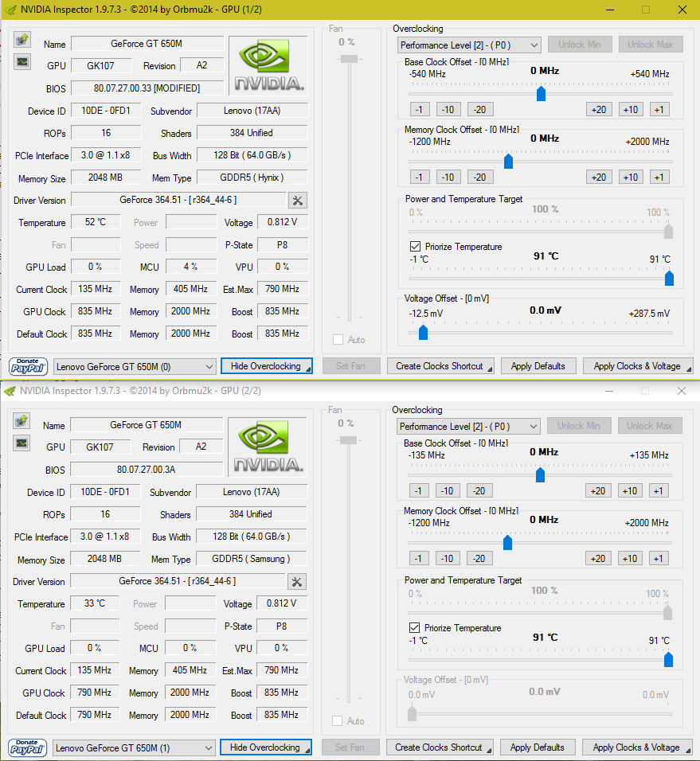Click Mem Type field GDDR5 ( Samsung )

(251, 559)
